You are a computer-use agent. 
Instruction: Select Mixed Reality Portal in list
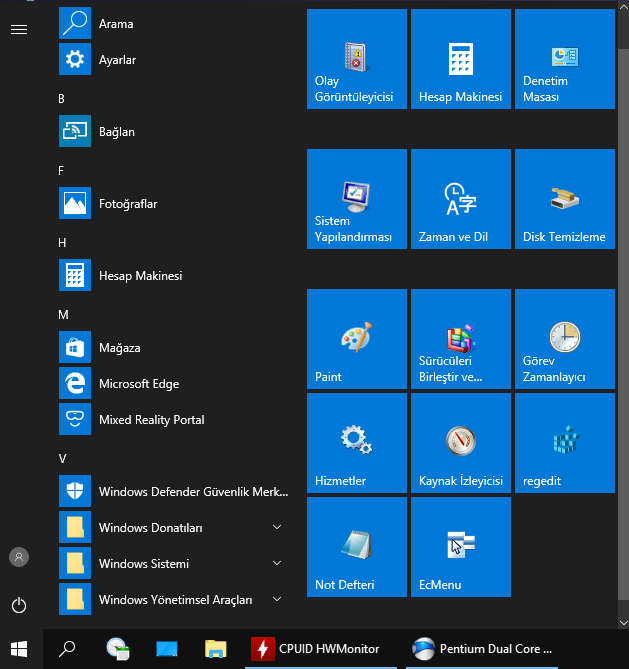[x=172, y=419]
